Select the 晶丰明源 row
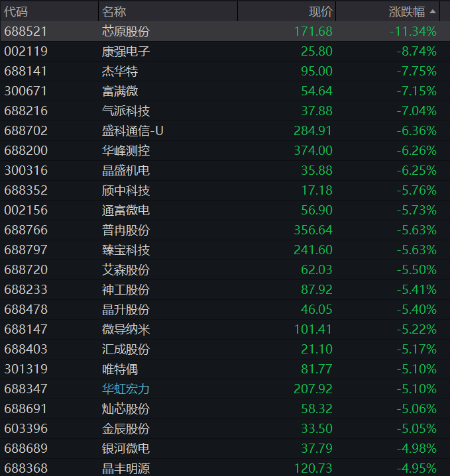 (225, 467)
